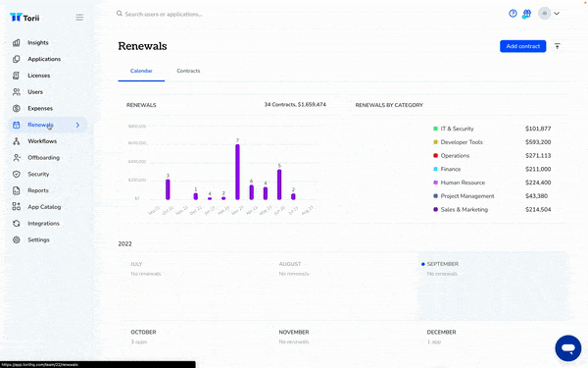Click the Renewals calendar icon

pyautogui.click(x=16, y=125)
